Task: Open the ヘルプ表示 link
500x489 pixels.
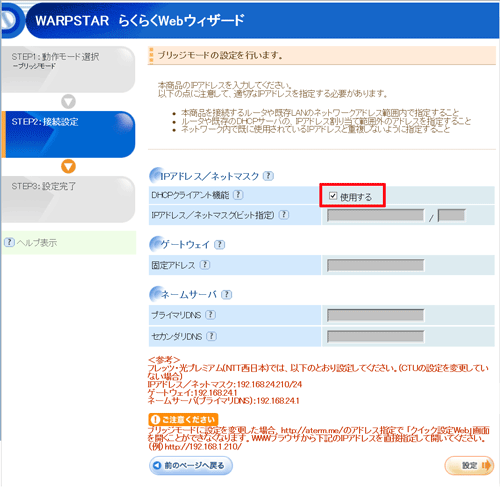Action: 37,243
